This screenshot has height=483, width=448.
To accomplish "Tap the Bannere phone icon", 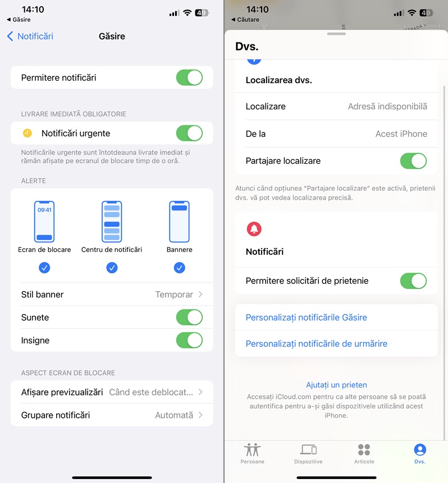I will coord(179,222).
